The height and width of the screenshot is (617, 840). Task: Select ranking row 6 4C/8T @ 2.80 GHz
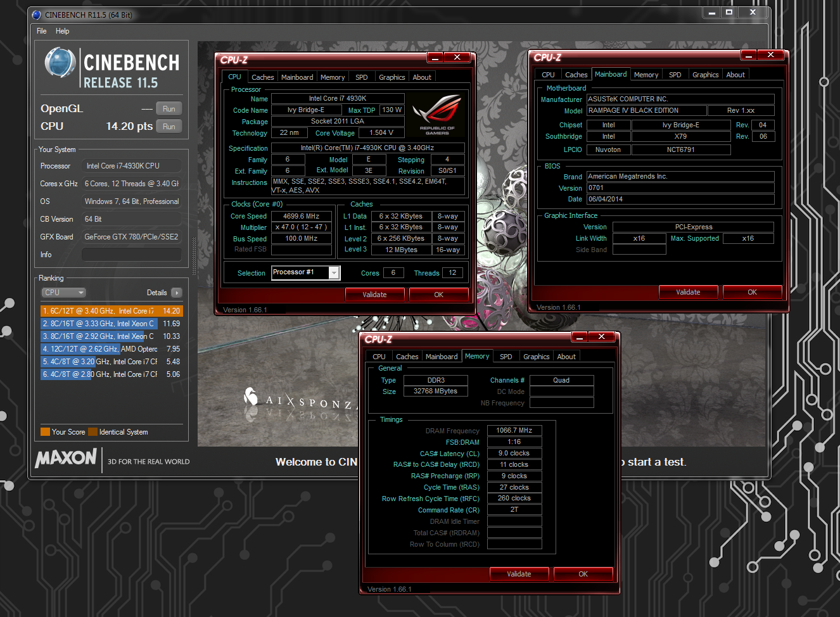111,374
